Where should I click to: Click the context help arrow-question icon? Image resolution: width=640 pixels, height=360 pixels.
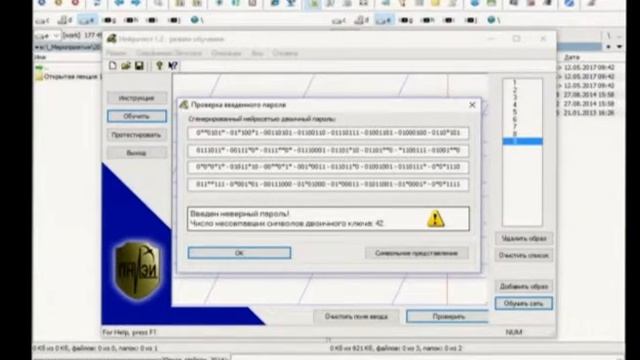coord(173,66)
